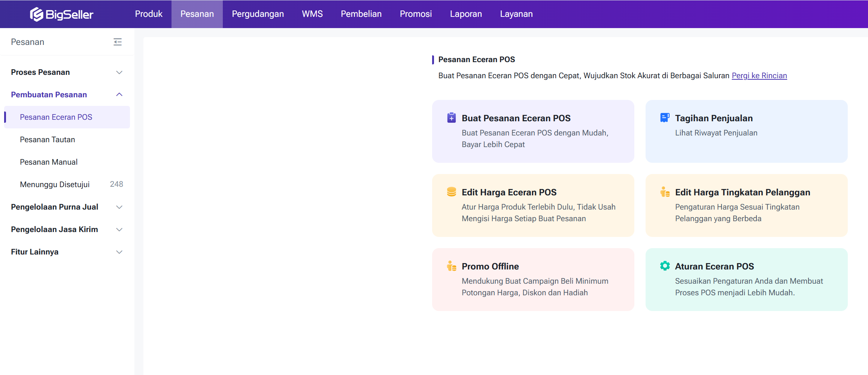Expand Pengelolaan Jasa Kirim menu

pos(119,229)
